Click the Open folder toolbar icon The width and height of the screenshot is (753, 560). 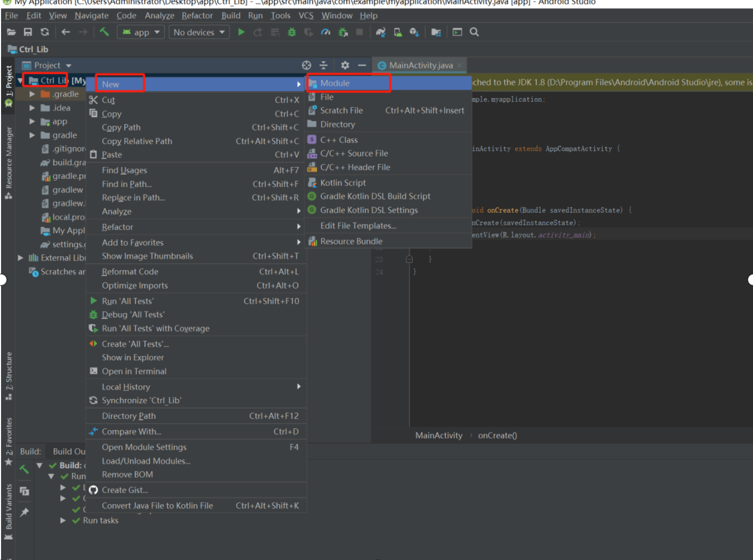point(11,32)
